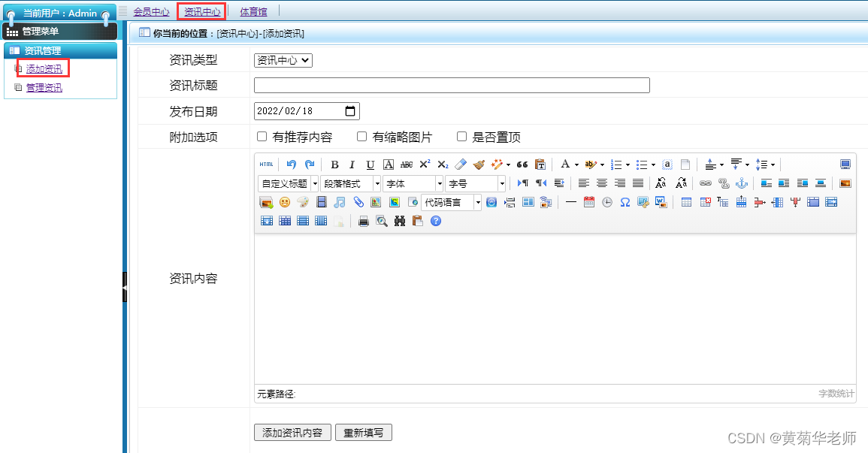Print the editor content
This screenshot has height=453, width=868.
coord(363,222)
